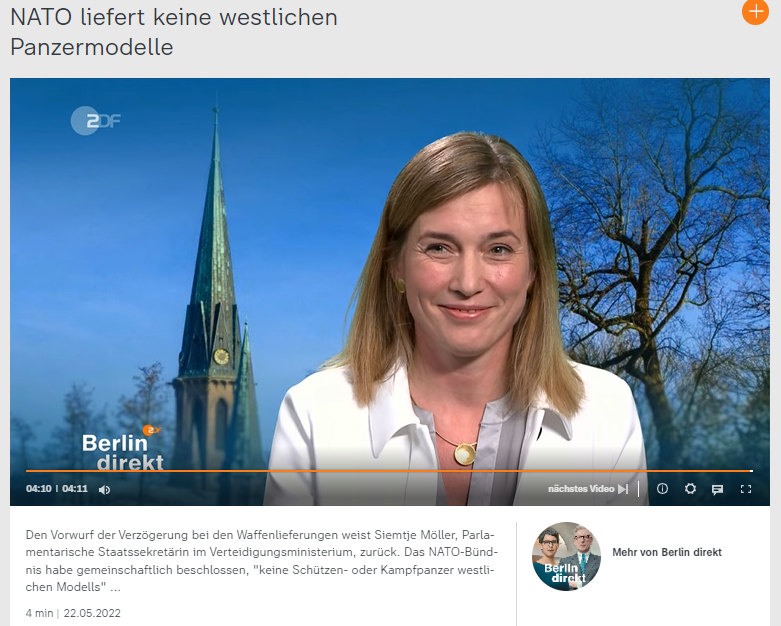Click the total duration 04:11
The image size is (781, 626).
coord(75,489)
